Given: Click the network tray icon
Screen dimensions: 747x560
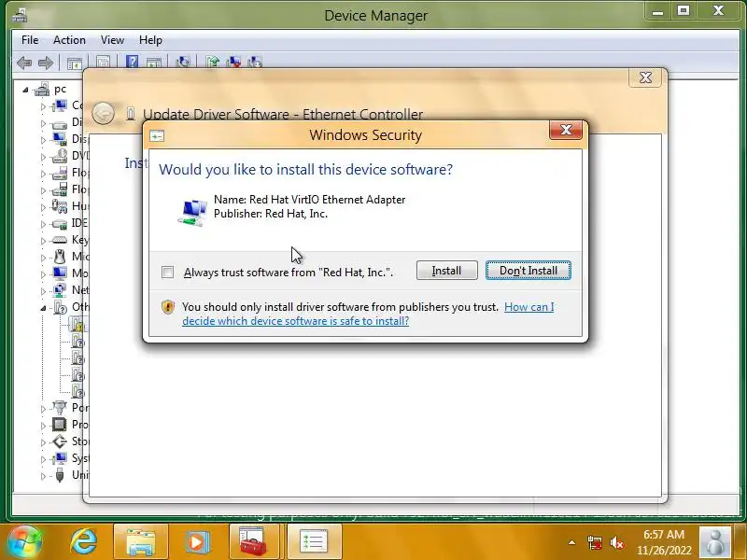Looking at the screenshot, I should [595, 543].
